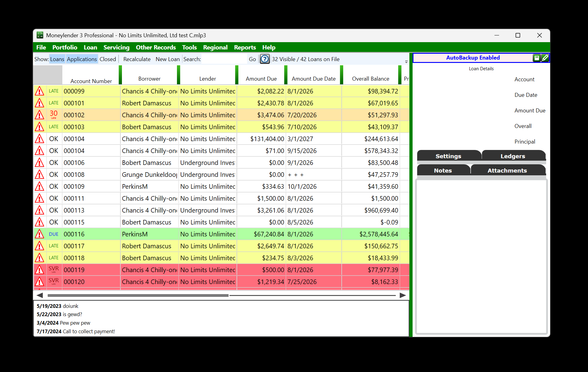Click warning triangle on loan 000119
588x372 pixels.
(x=39, y=270)
